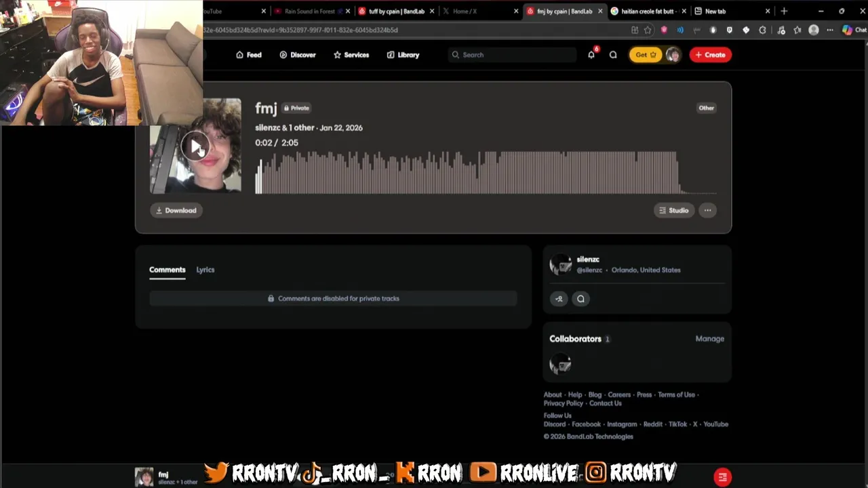
Task: Open the Reddit footer link
Action: [x=652, y=424]
